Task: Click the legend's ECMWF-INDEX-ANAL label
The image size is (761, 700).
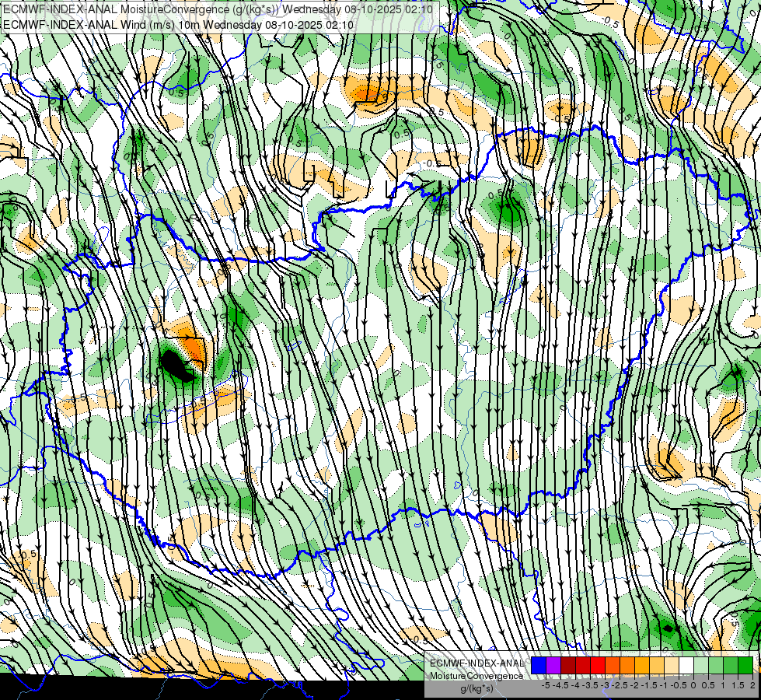Action: click(476, 663)
